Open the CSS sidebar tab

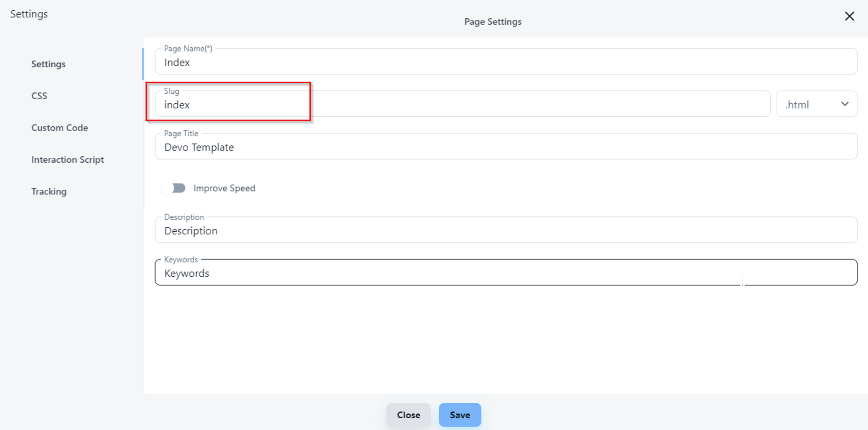point(39,96)
